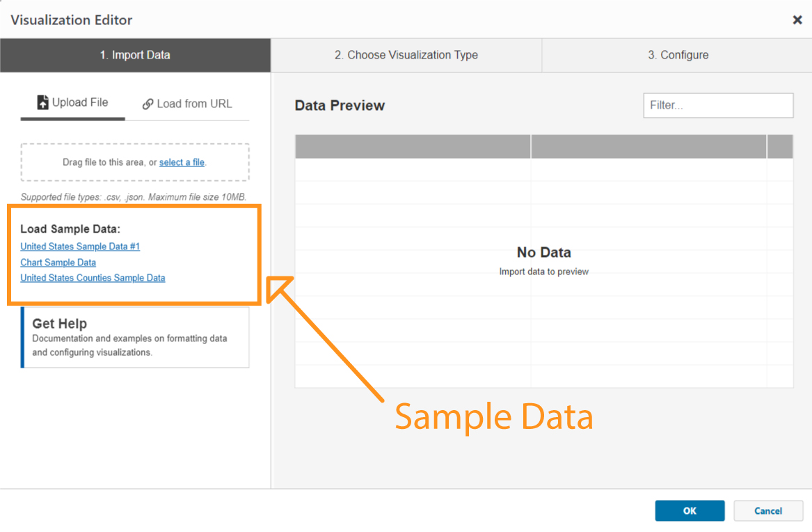
Task: Load the Chart Sample Data
Action: coord(58,262)
